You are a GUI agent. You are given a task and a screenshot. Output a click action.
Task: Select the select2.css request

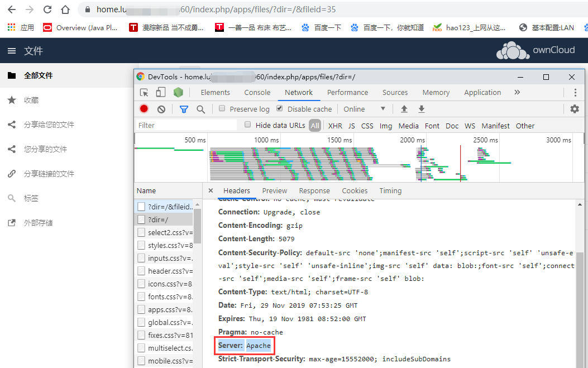pyautogui.click(x=164, y=232)
